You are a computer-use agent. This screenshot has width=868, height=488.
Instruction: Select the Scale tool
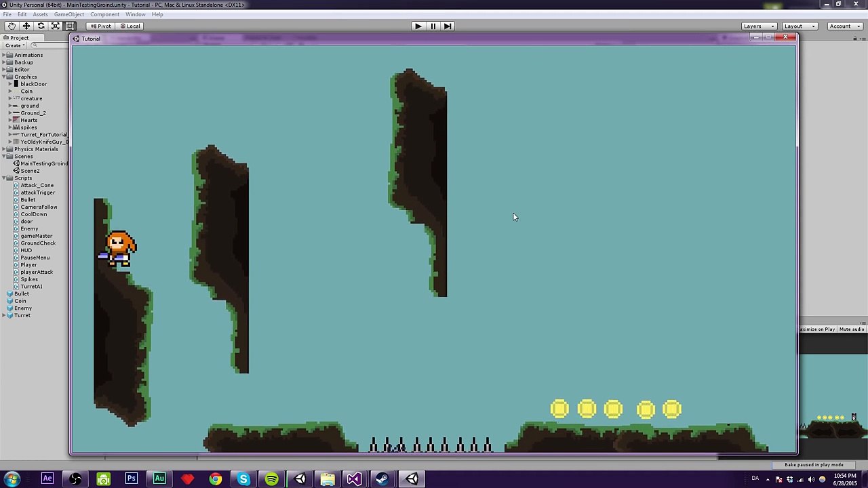pos(55,26)
